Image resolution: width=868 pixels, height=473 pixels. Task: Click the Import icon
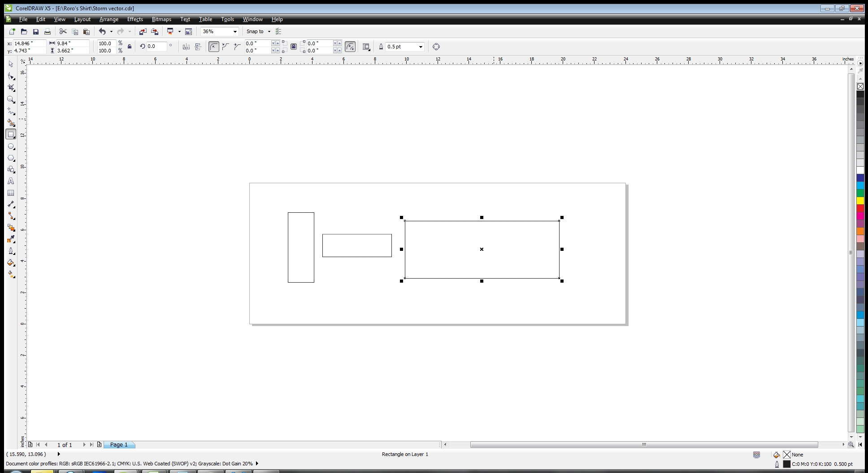click(143, 31)
